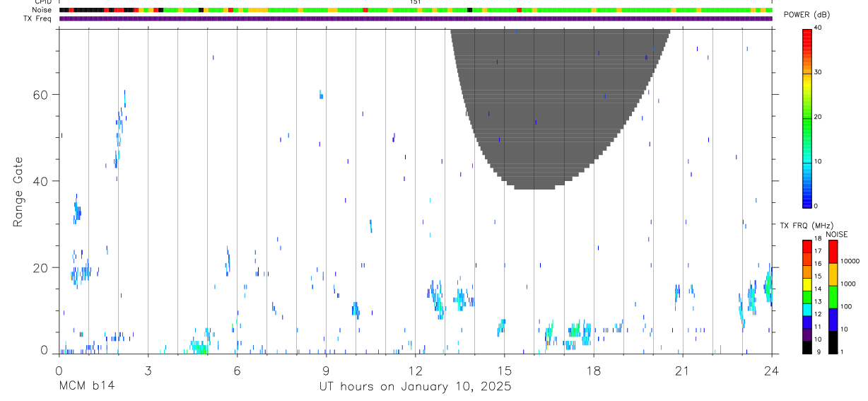Click the blue swatch in the noise legend
Image resolution: width=868 pixels, height=401 pixels.
(x=833, y=320)
